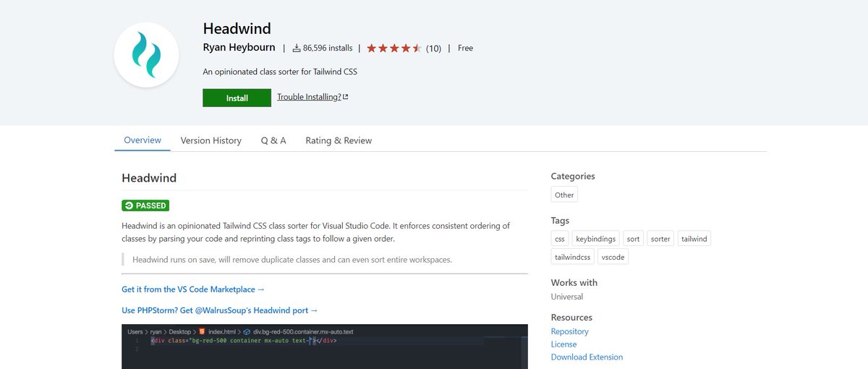Image resolution: width=868 pixels, height=369 pixels.
Task: Click the index.html breadcrumb in code preview
Action: (x=222, y=331)
